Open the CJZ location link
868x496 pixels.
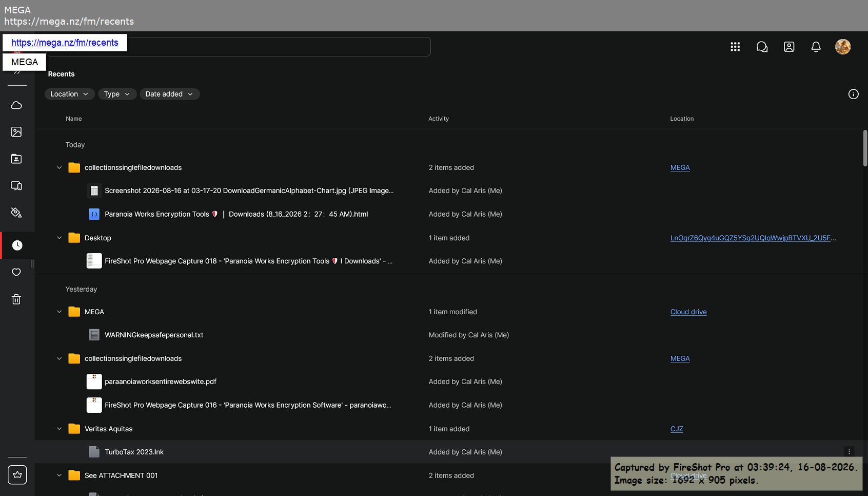(x=677, y=429)
